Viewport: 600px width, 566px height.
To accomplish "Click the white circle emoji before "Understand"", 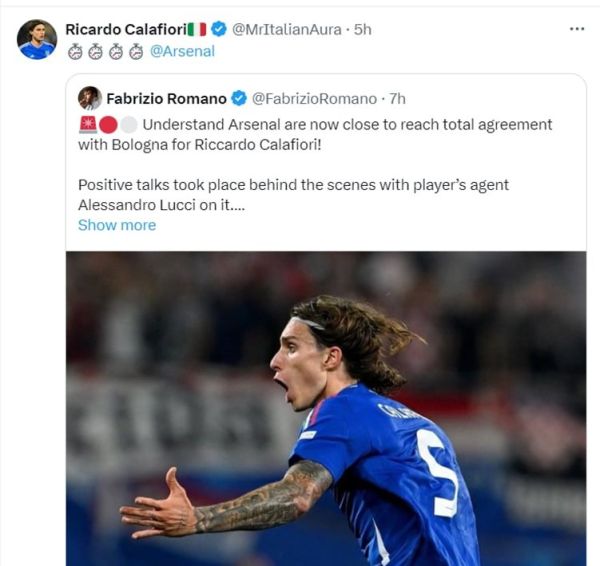I will pyautogui.click(x=128, y=125).
